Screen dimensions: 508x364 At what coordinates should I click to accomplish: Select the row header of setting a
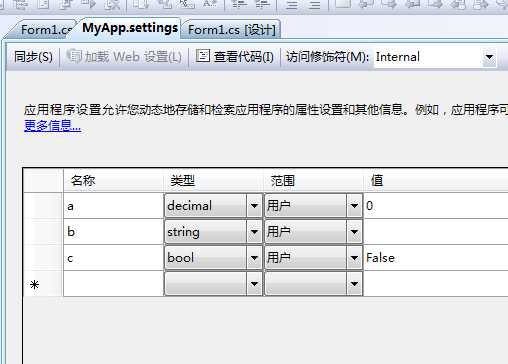43,206
